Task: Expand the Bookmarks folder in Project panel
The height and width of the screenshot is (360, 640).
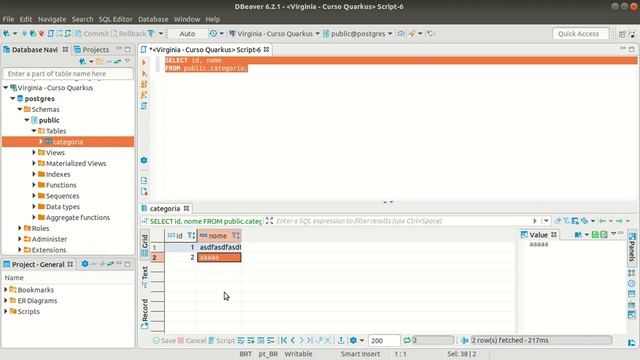Action: [x=6, y=289]
